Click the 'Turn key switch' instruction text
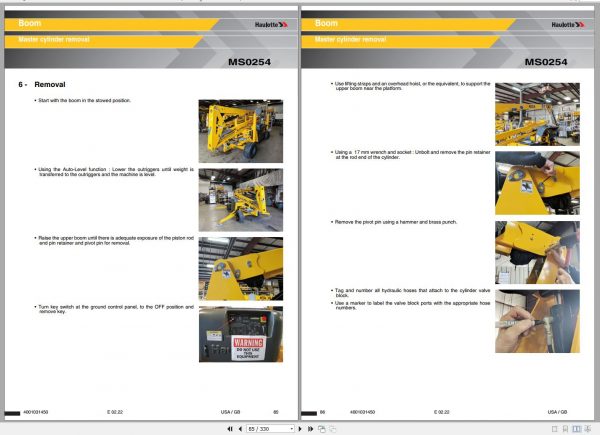 [116, 309]
